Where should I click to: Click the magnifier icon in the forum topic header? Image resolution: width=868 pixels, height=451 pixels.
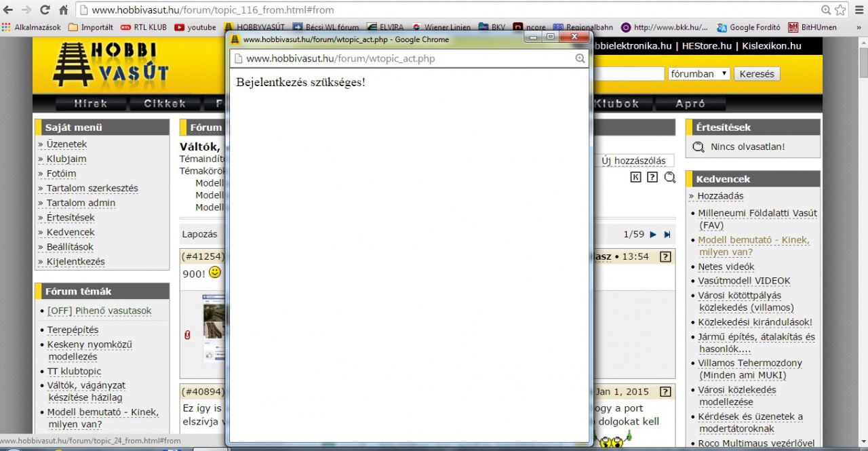(x=669, y=177)
